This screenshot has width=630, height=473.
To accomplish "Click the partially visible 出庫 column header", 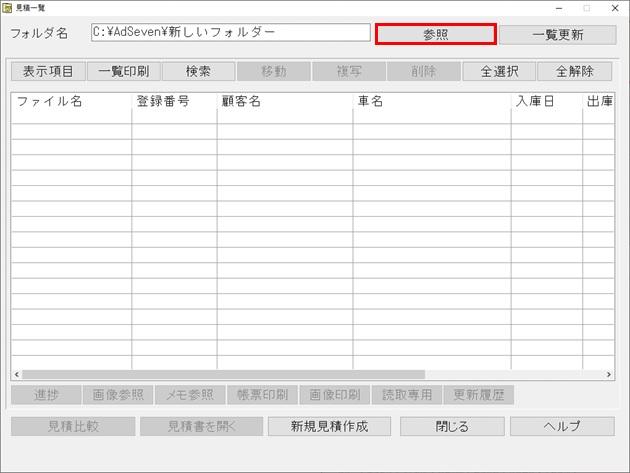I will (x=599, y=101).
